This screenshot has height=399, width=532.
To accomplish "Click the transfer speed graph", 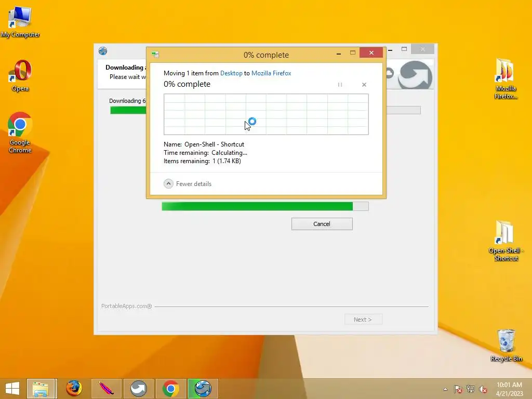I will pyautogui.click(x=266, y=114).
